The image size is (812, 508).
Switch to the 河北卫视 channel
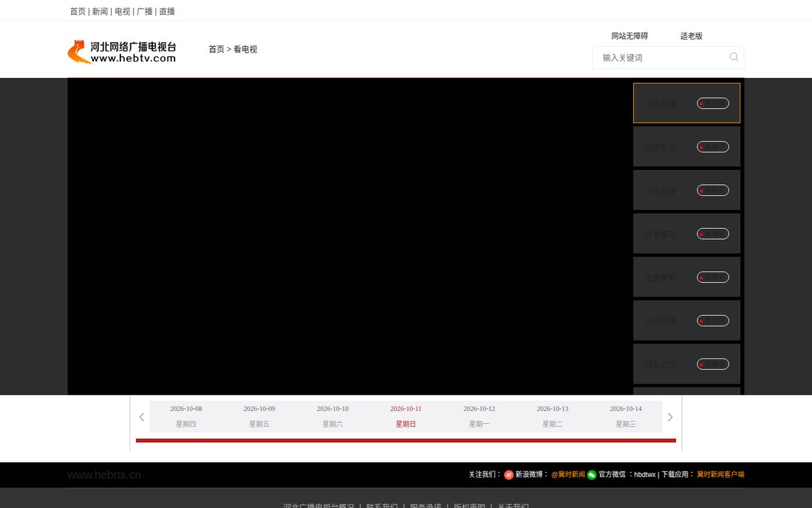[x=687, y=103]
